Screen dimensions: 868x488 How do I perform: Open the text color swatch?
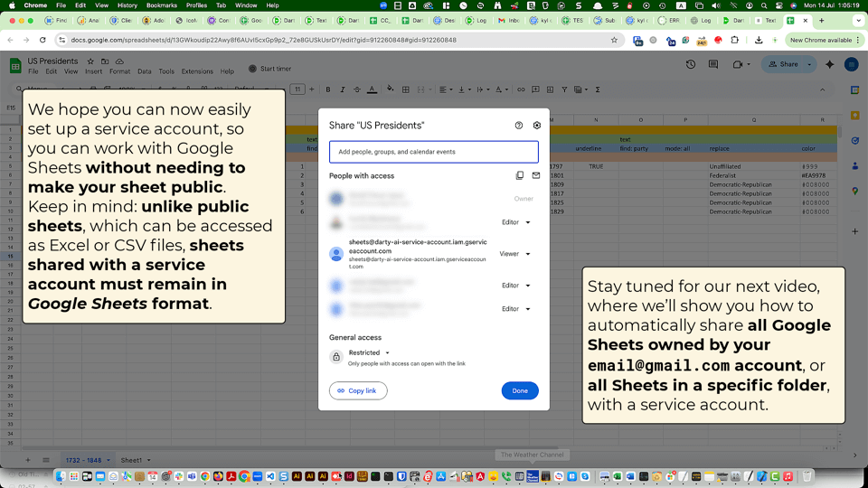[372, 89]
